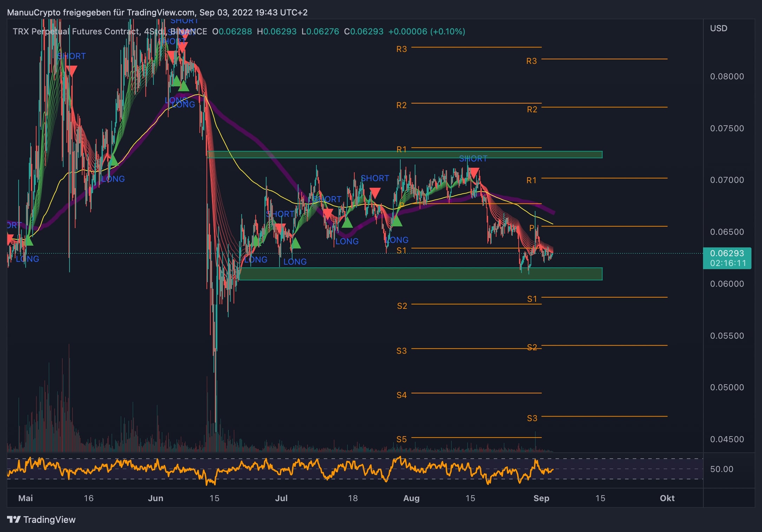Click the Jul date label
Screen dimensions: 762x532
[281, 498]
